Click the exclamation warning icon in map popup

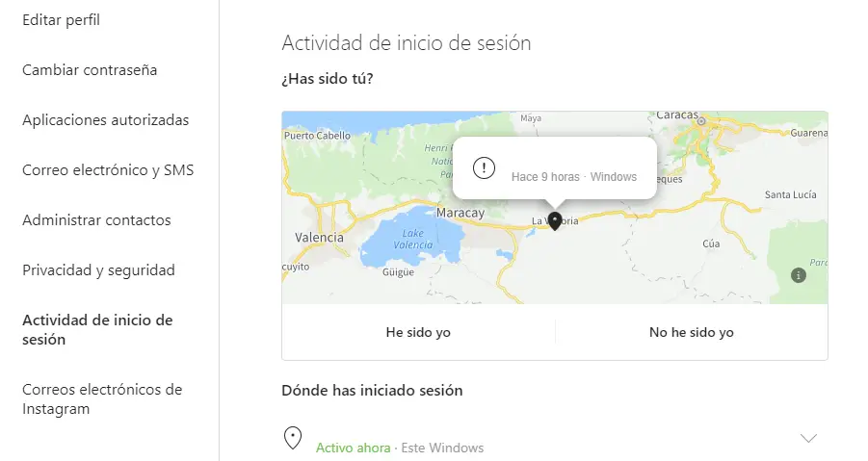point(484,167)
